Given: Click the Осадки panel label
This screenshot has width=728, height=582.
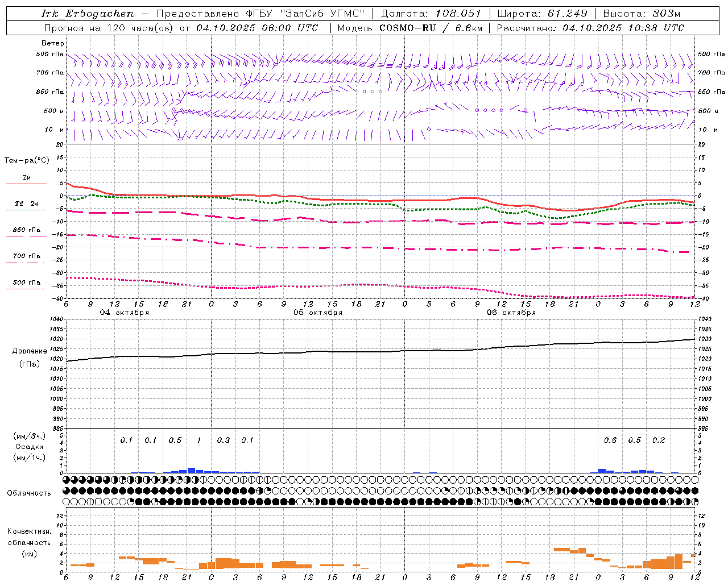Looking at the screenshot, I should pos(30,447).
